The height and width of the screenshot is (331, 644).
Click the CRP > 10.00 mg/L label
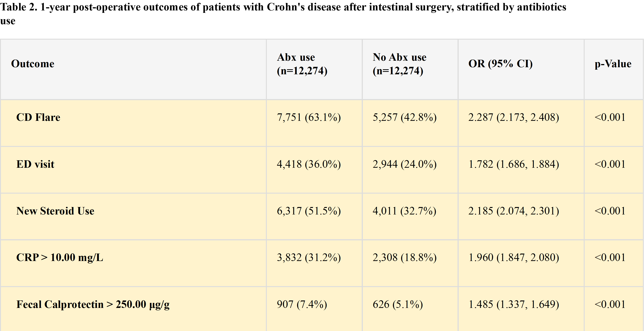60,257
